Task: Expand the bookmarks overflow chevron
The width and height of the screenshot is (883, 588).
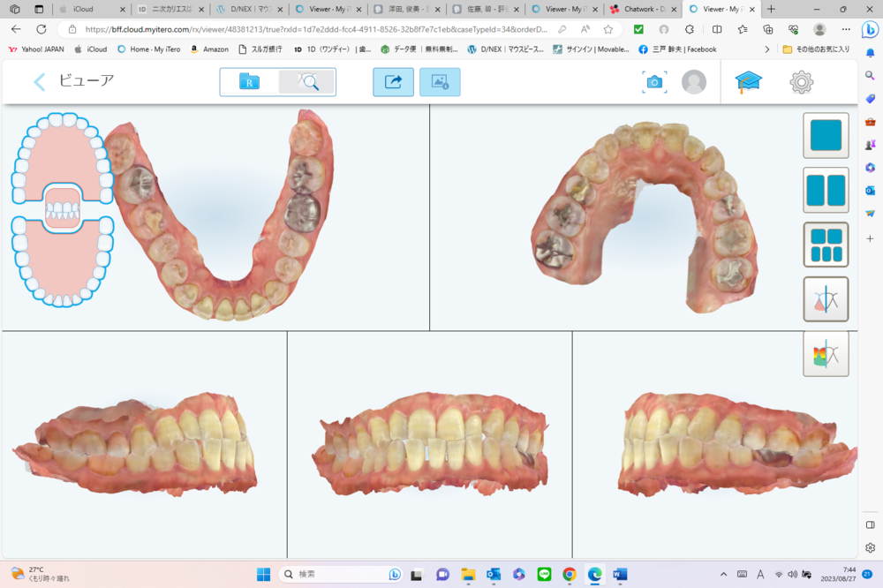Action: [766, 49]
